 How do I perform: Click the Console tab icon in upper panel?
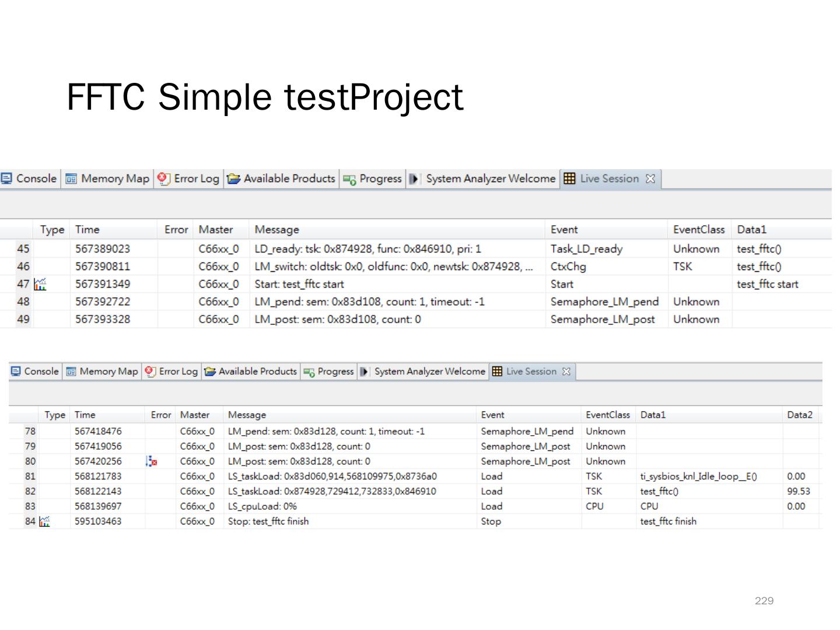tap(7, 178)
